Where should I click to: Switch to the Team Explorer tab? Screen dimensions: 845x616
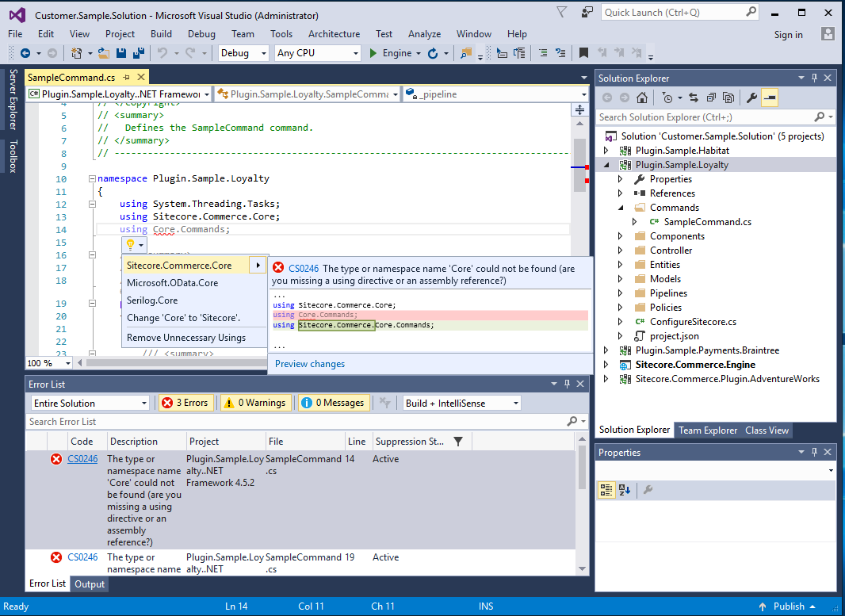(x=708, y=430)
